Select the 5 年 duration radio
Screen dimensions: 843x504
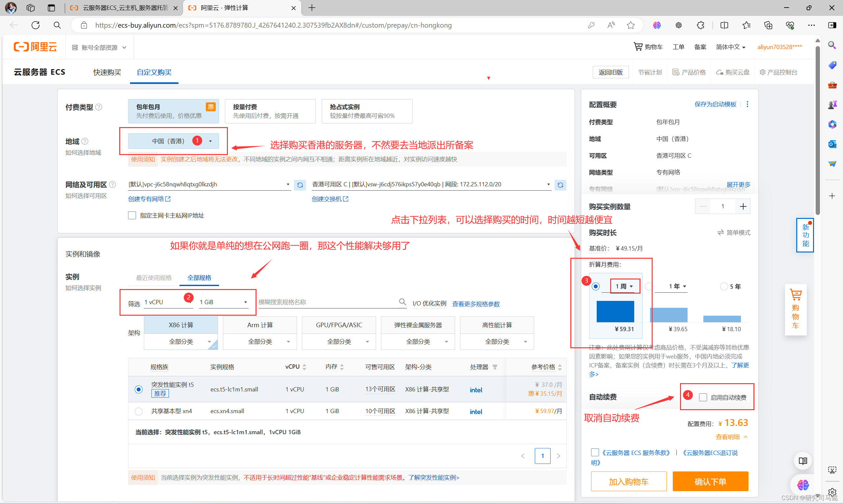tap(724, 286)
